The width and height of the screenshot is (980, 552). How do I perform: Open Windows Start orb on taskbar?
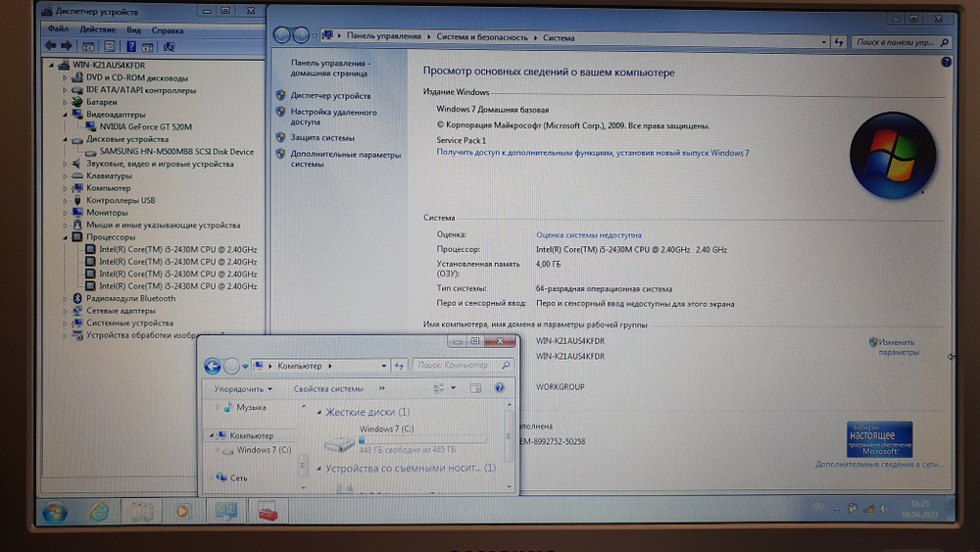click(x=55, y=512)
